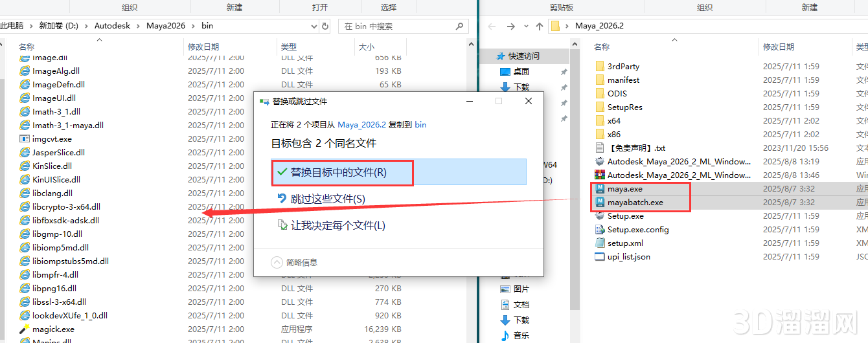Click the Maya2026 breadcrumb segment
This screenshot has width=868, height=343.
166,26
